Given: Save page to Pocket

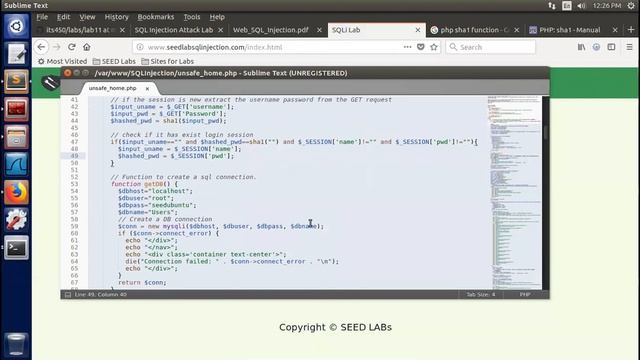Looking at the screenshot, I should (420, 47).
